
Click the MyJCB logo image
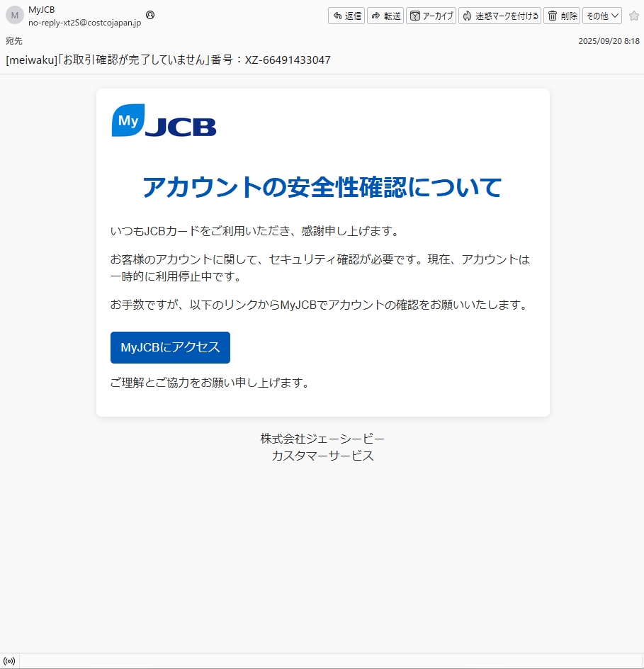(164, 120)
